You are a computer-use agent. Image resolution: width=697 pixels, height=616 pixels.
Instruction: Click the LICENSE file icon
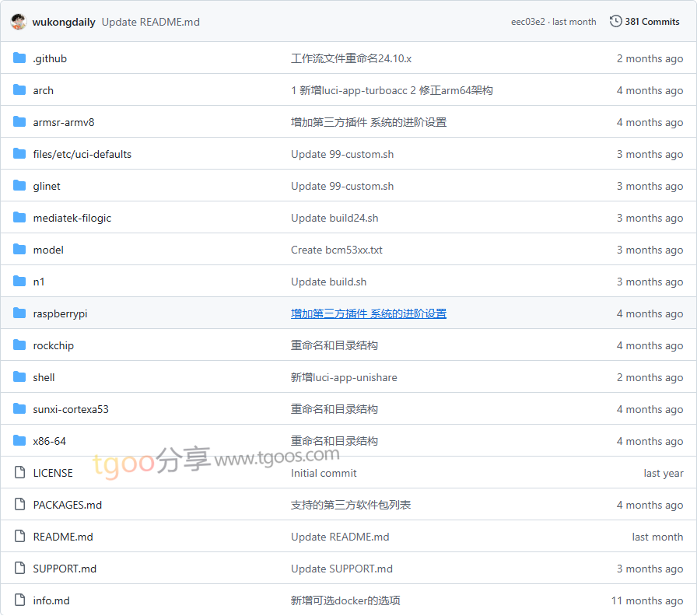click(x=19, y=473)
